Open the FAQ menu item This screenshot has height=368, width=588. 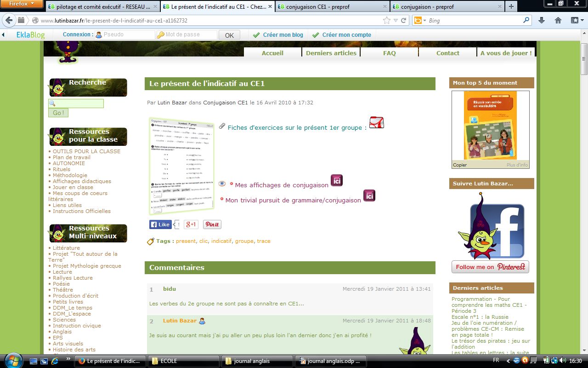pyautogui.click(x=390, y=53)
